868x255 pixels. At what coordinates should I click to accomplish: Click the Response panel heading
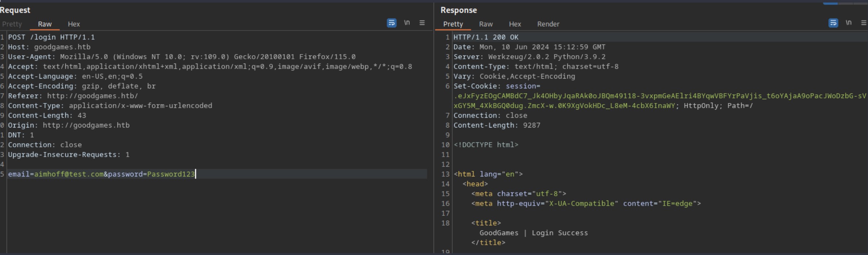pos(459,10)
